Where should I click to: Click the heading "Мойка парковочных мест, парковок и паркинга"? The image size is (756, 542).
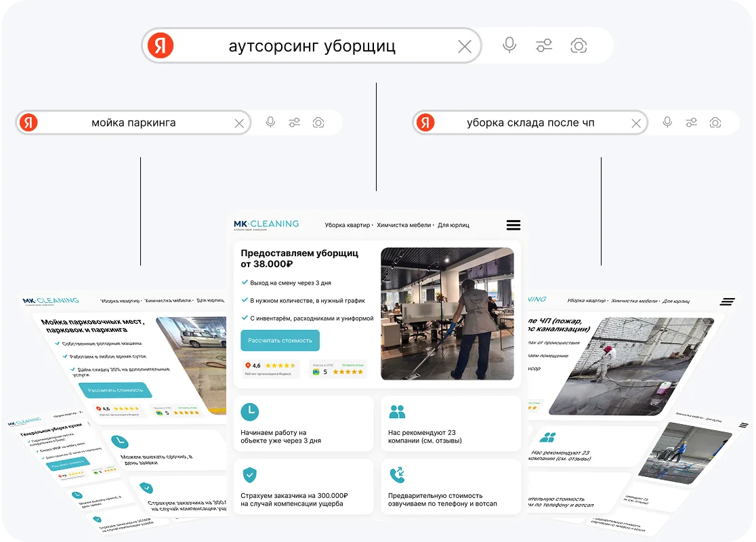coord(93,325)
